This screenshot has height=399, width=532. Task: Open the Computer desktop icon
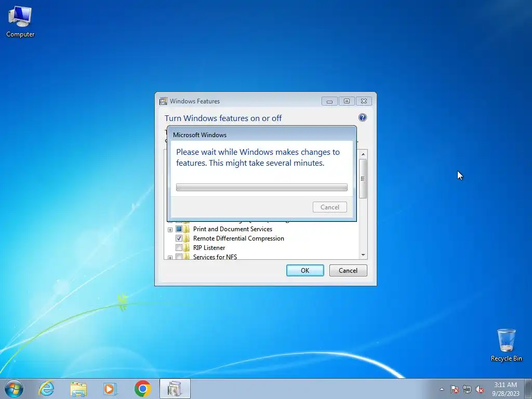pyautogui.click(x=20, y=22)
